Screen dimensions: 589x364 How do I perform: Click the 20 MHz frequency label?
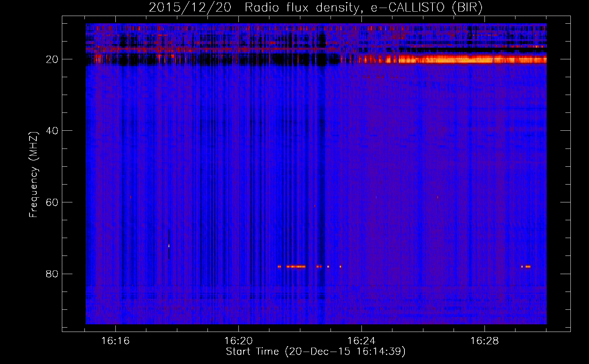(x=52, y=59)
